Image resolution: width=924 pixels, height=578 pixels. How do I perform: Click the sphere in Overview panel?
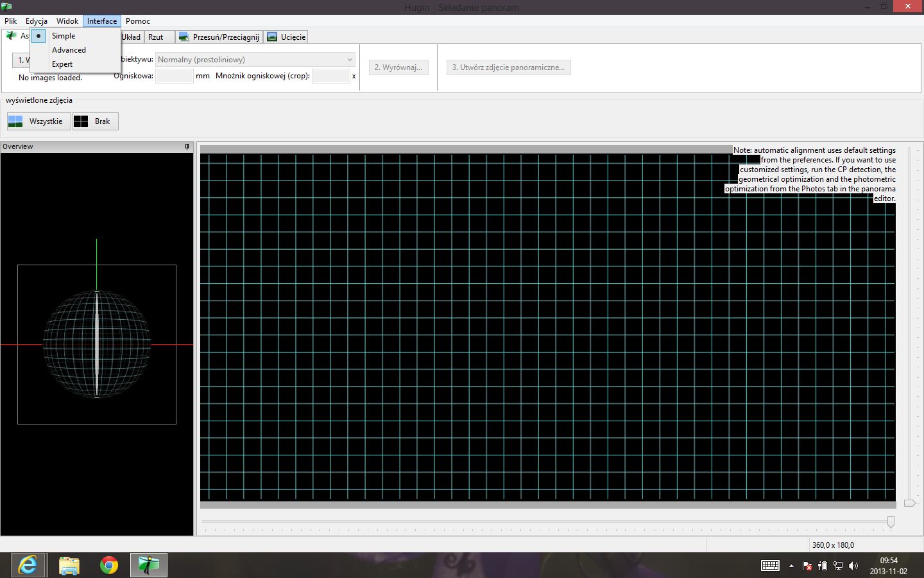coord(97,344)
